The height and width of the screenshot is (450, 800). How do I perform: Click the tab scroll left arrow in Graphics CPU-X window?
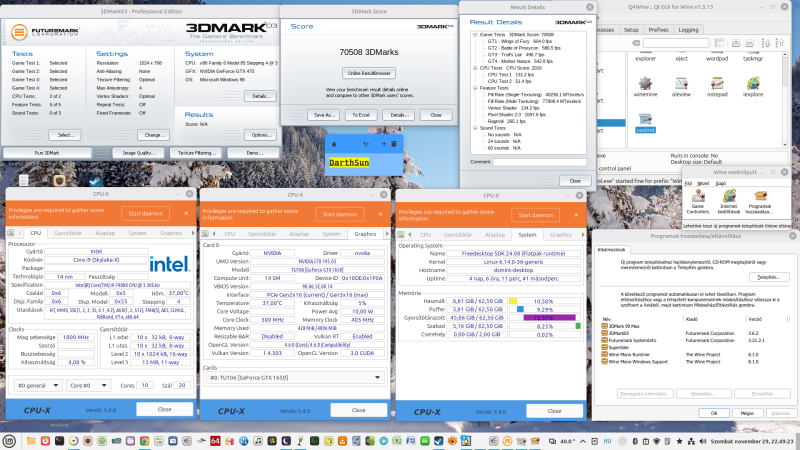point(214,234)
